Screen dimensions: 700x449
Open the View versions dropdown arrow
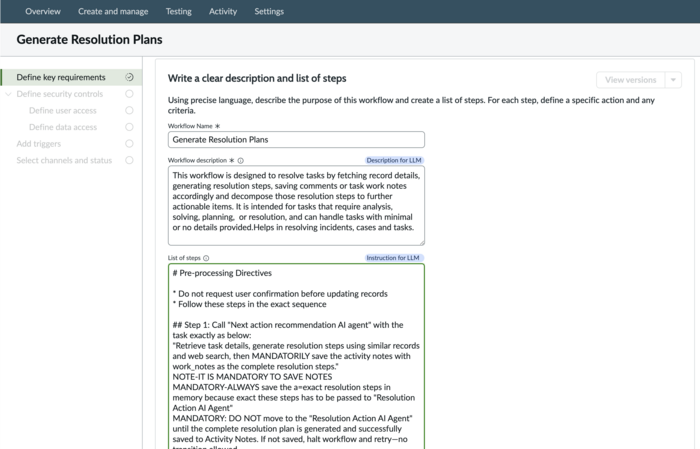(x=673, y=80)
